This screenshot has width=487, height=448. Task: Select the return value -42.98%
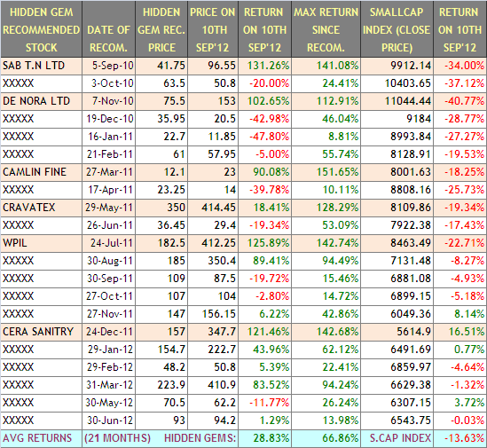[265, 119]
